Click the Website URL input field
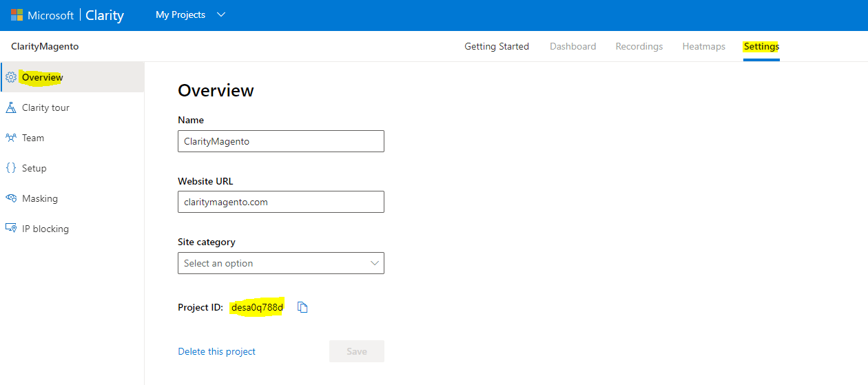This screenshot has width=868, height=385. pos(281,202)
